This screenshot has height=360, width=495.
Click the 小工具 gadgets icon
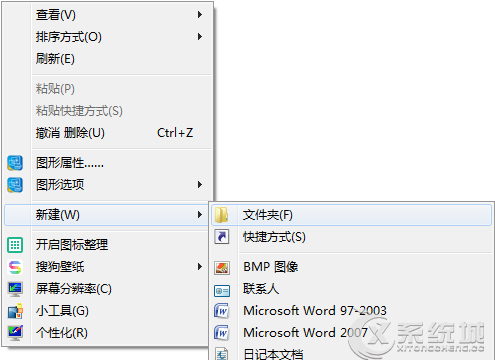15,311
